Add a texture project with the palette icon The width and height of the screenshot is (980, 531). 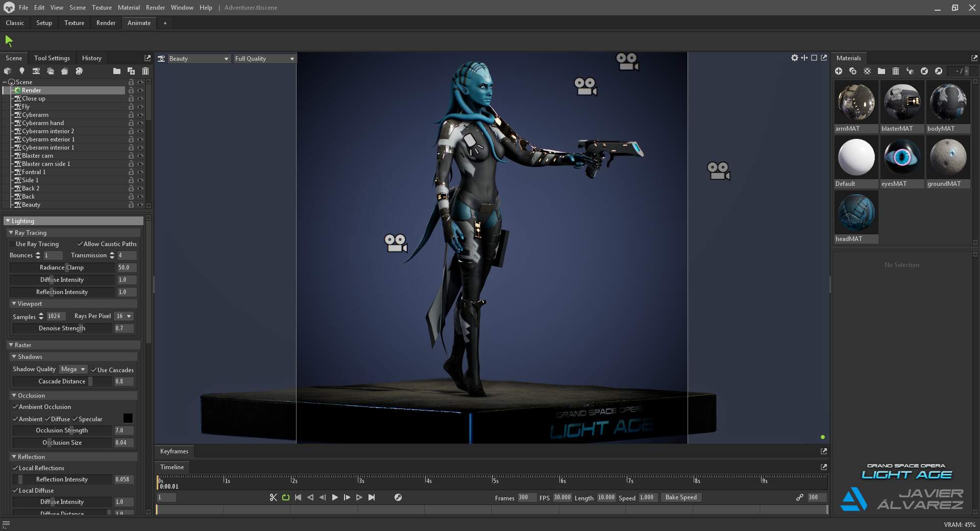coord(79,71)
